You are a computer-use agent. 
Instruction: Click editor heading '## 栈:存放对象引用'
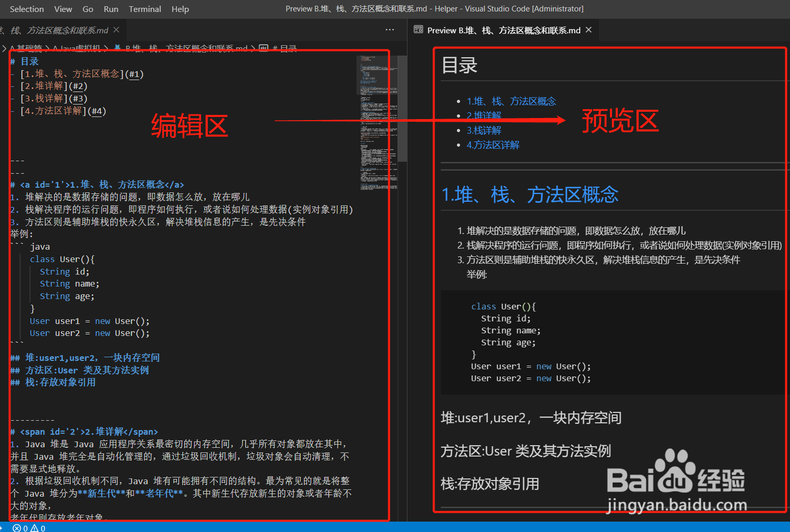point(53,382)
